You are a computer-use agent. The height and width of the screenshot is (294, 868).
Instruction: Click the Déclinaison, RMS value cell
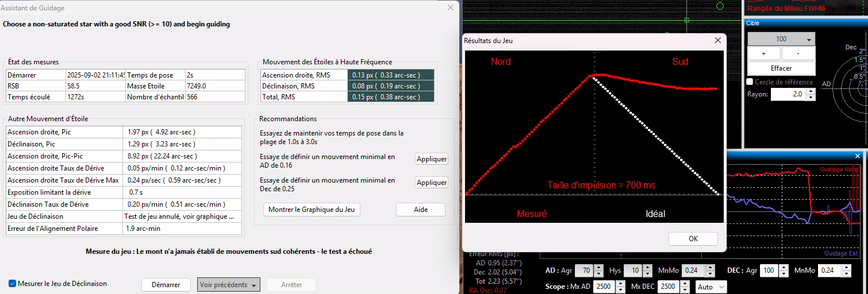[391, 86]
